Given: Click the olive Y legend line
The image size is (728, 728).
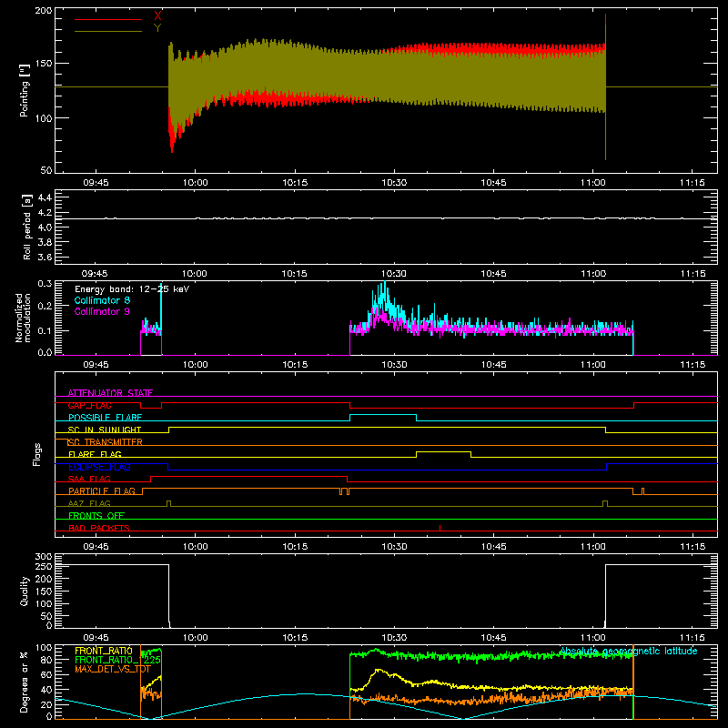Looking at the screenshot, I should click(x=108, y=31).
